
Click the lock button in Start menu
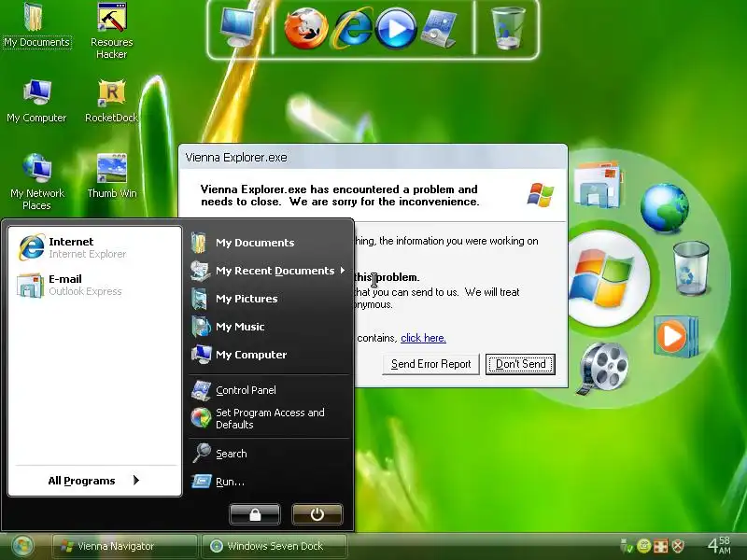click(x=255, y=514)
